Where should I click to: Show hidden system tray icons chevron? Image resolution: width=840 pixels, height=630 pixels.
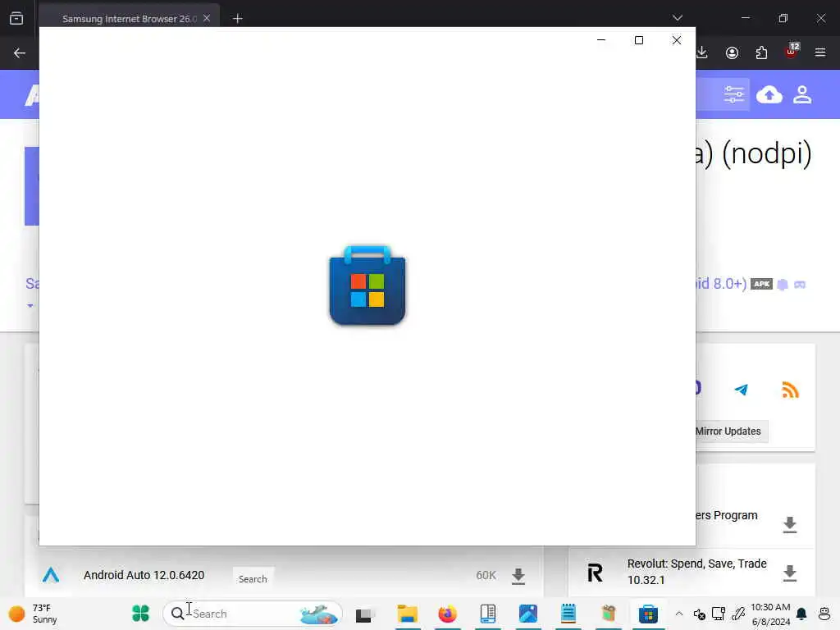point(678,614)
